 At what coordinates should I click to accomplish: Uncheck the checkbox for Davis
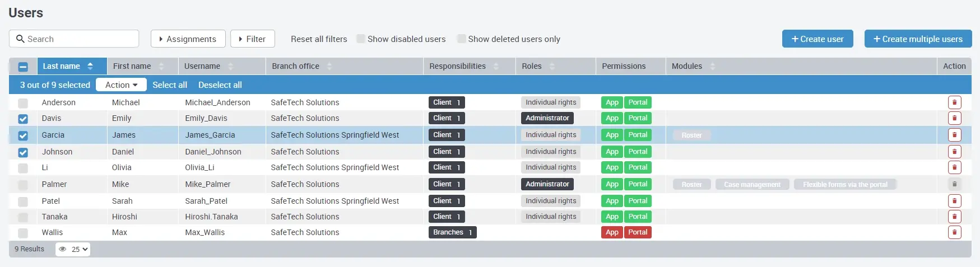coord(23,119)
